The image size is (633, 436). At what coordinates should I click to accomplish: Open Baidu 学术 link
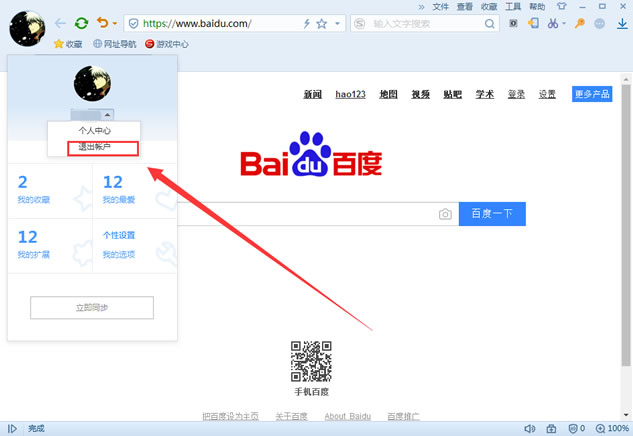tap(485, 94)
